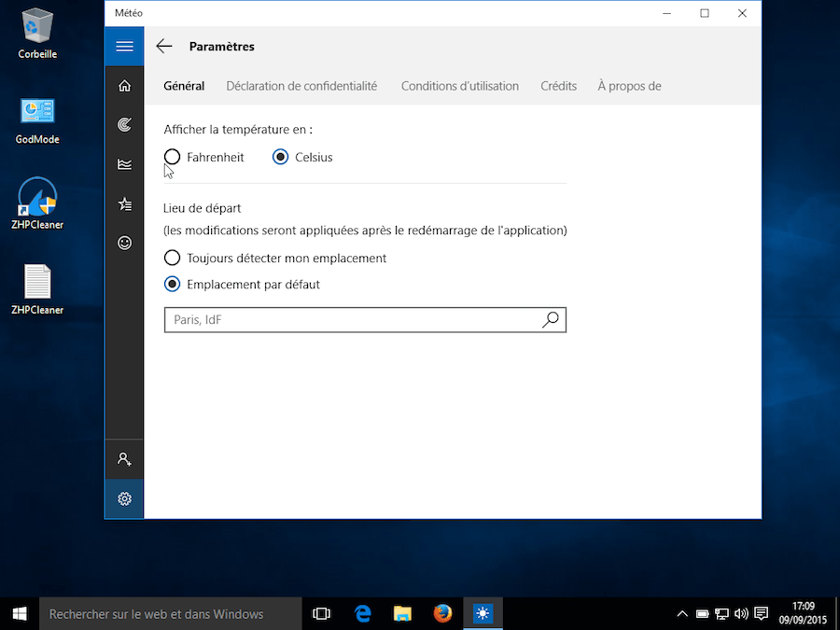Open the hamburger navigation menu
The width and height of the screenshot is (840, 630).
pyautogui.click(x=124, y=47)
